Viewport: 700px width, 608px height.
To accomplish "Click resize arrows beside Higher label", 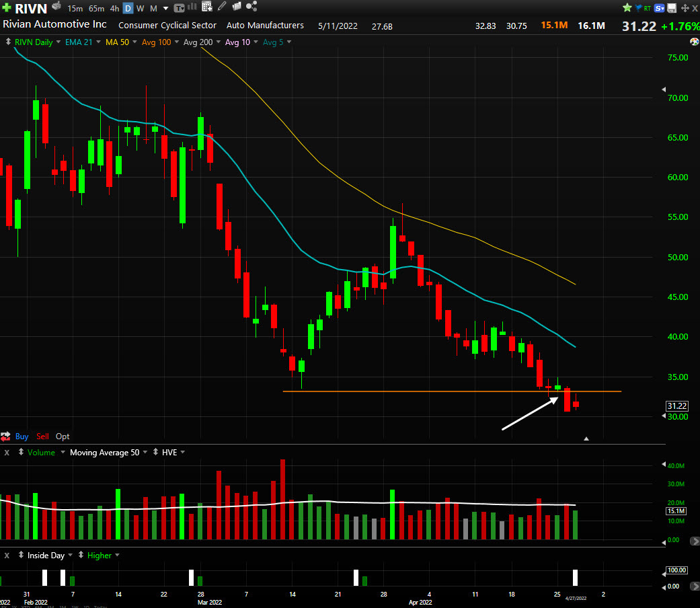I will click(81, 555).
